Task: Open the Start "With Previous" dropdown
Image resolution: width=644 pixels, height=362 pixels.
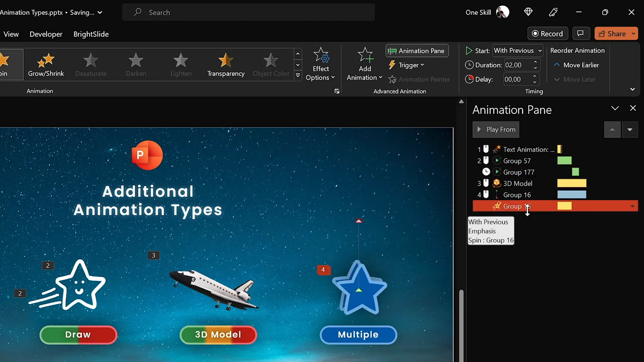Action: (x=518, y=50)
